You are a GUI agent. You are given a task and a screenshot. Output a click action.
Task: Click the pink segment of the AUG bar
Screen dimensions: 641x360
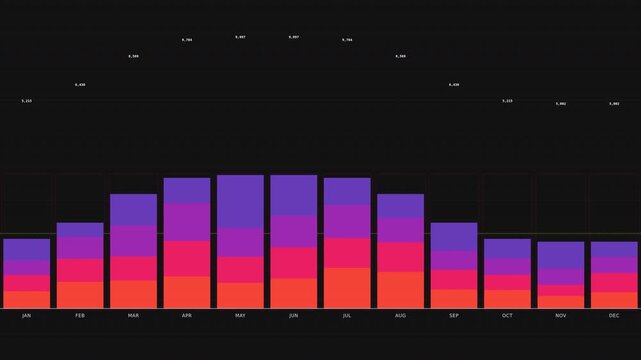[x=401, y=257]
